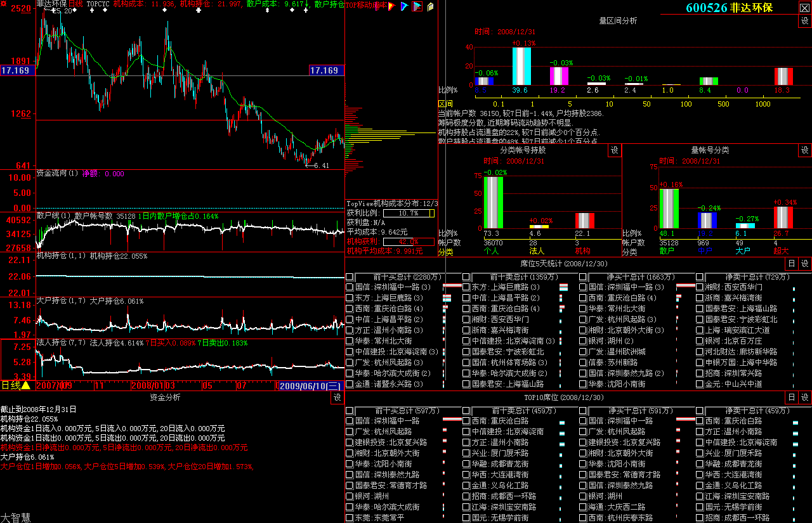Viewport: 812px width, 523px height.
Task: Select the red-boxed chip distribution bars icon
Action: [417, 6]
